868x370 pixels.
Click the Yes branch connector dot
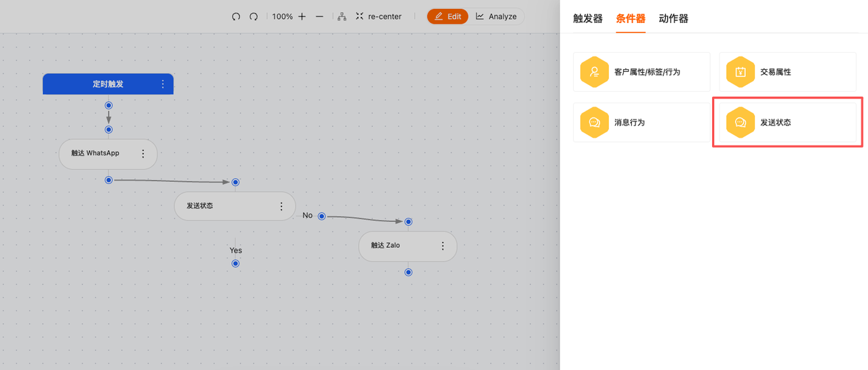pos(235,263)
